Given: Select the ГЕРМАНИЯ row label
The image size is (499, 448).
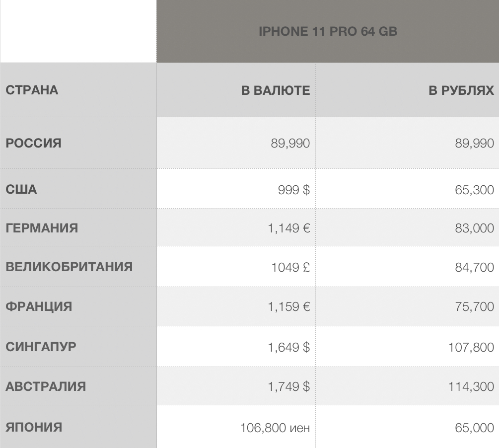Looking at the screenshot, I should pyautogui.click(x=42, y=228).
